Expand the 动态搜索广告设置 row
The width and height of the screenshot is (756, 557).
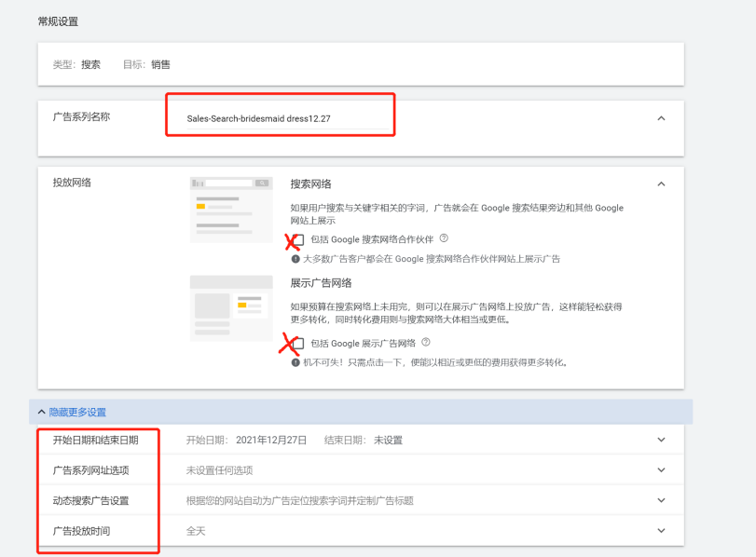[x=661, y=500]
